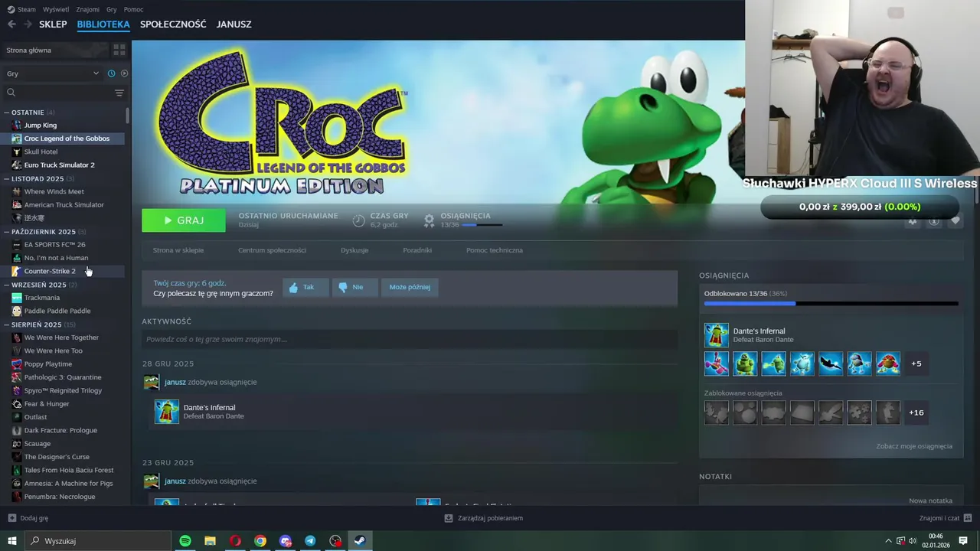Toggle the ready-to-play filter icon
The width and height of the screenshot is (980, 551).
pos(125,73)
